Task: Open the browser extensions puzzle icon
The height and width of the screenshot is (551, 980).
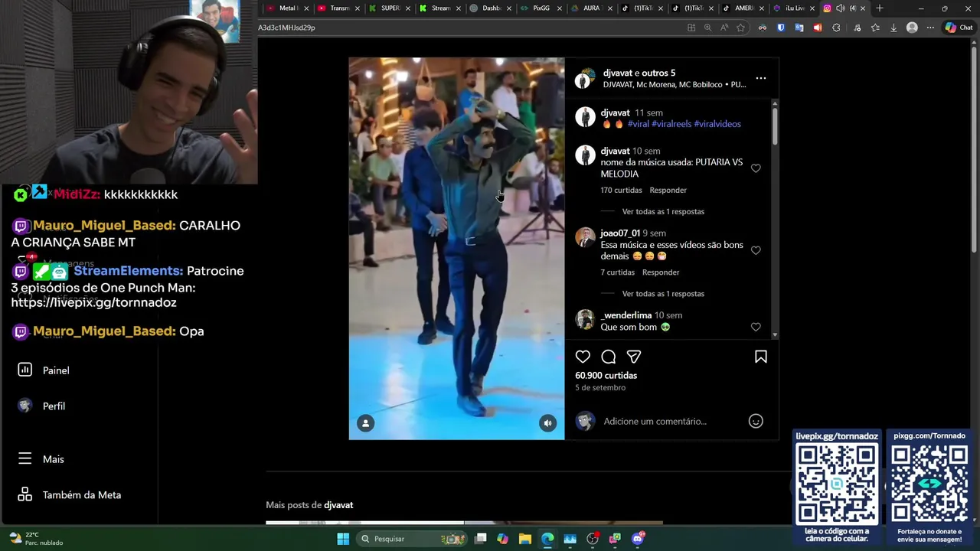Action: pos(836,28)
